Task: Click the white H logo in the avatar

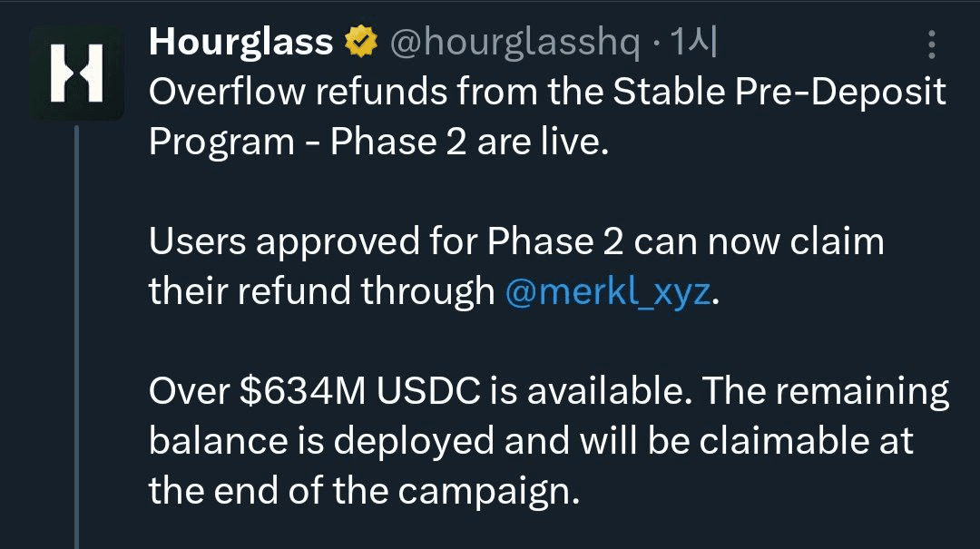Action: tap(76, 74)
